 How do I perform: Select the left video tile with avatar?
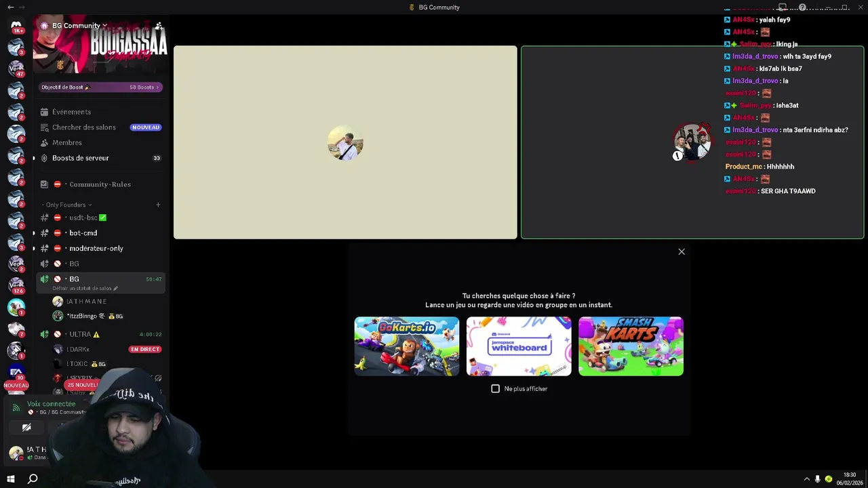pos(345,142)
